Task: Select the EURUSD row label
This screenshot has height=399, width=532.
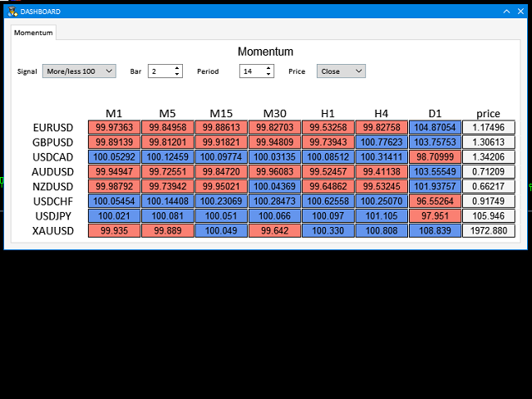Action: (53, 127)
